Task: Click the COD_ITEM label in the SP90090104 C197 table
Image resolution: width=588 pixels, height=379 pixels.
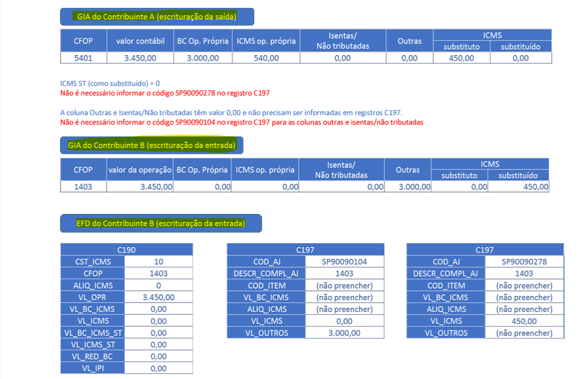Action: 266,285
